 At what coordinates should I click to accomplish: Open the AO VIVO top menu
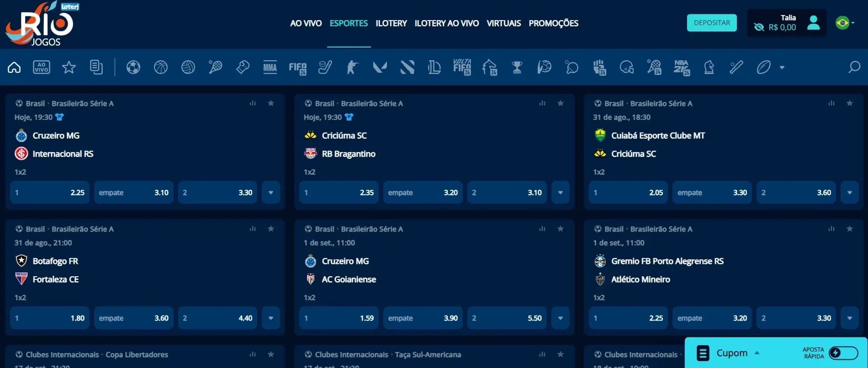click(306, 23)
